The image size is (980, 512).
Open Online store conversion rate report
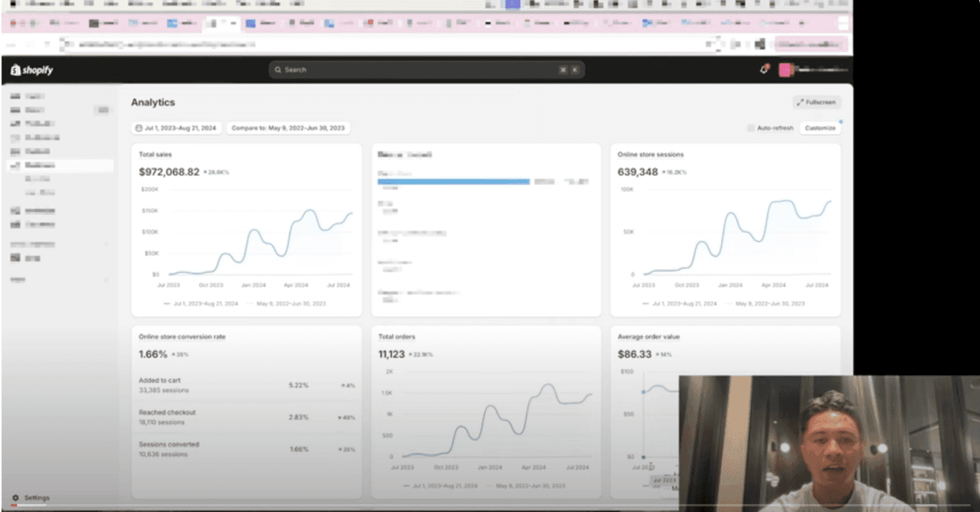tap(182, 337)
